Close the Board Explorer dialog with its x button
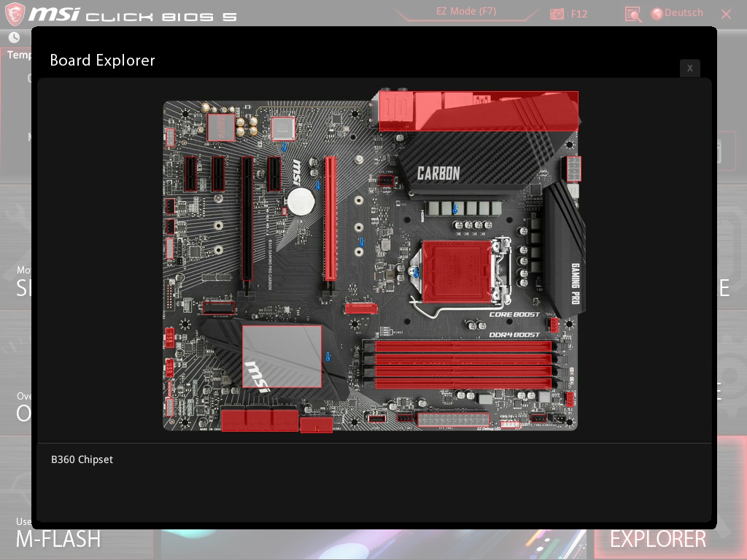747x560 pixels. [689, 69]
